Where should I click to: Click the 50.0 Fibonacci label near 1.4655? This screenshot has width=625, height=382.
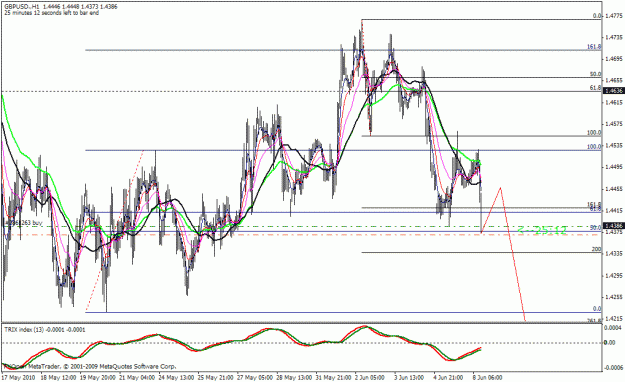[x=596, y=74]
